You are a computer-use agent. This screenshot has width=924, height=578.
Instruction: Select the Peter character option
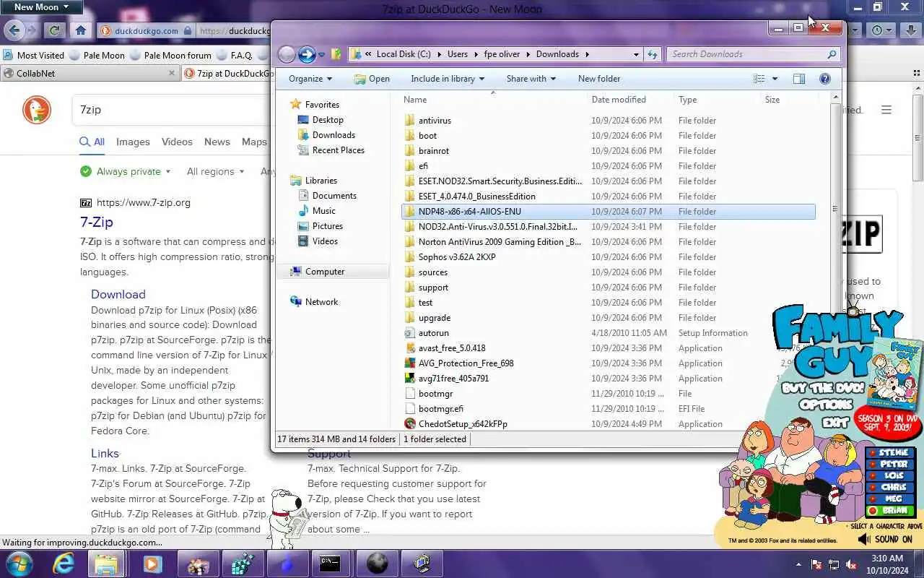click(891, 465)
